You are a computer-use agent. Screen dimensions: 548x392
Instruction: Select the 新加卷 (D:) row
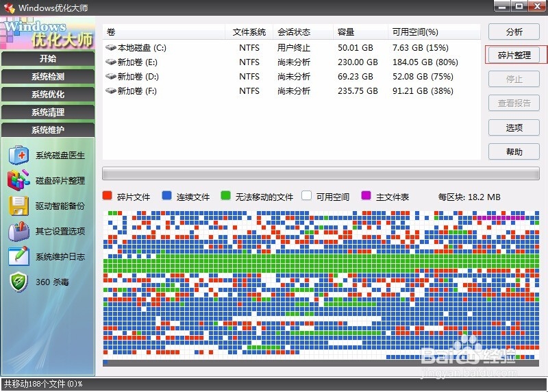[292, 76]
